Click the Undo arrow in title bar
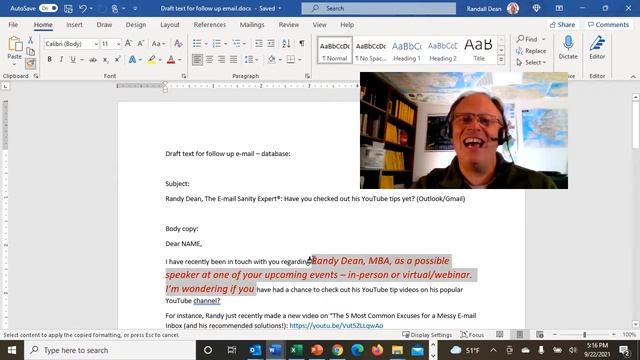 pos(83,8)
